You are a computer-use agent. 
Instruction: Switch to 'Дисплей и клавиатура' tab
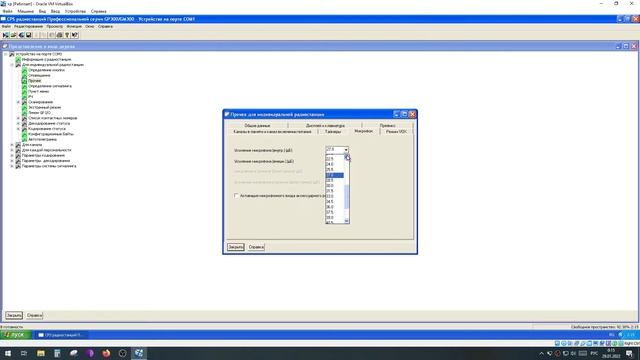point(325,126)
